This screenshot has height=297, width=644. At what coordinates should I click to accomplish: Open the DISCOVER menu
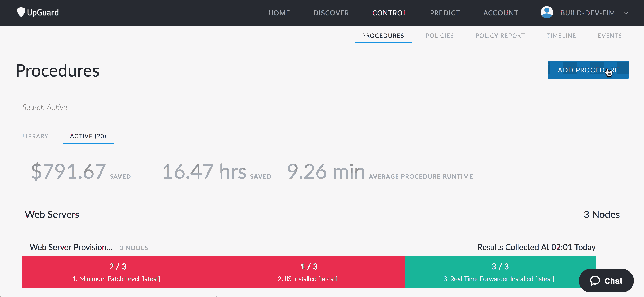tap(331, 13)
